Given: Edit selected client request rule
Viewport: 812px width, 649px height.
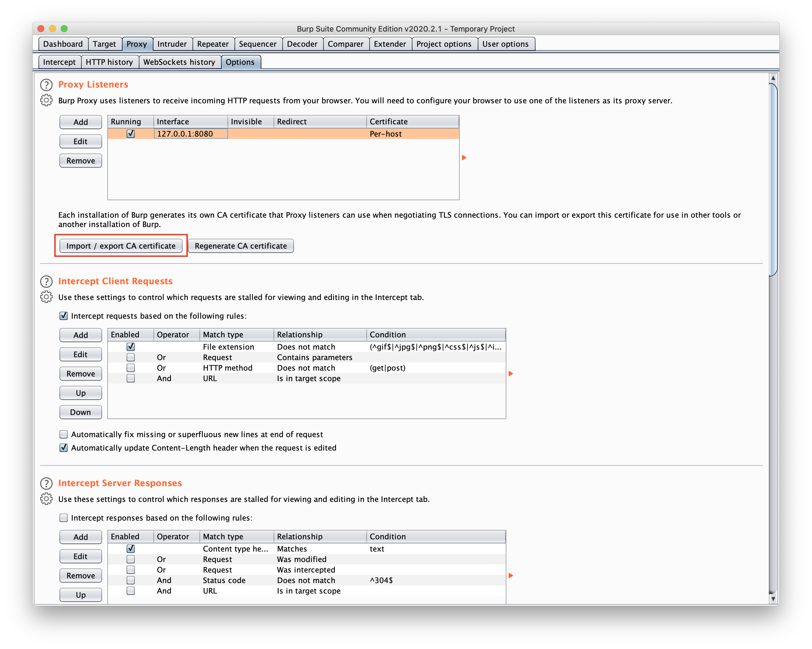Looking at the screenshot, I should pyautogui.click(x=80, y=354).
